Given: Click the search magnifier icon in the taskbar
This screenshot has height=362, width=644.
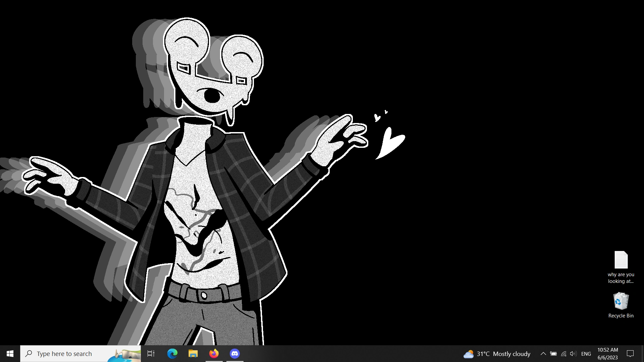Looking at the screenshot, I should [x=29, y=353].
